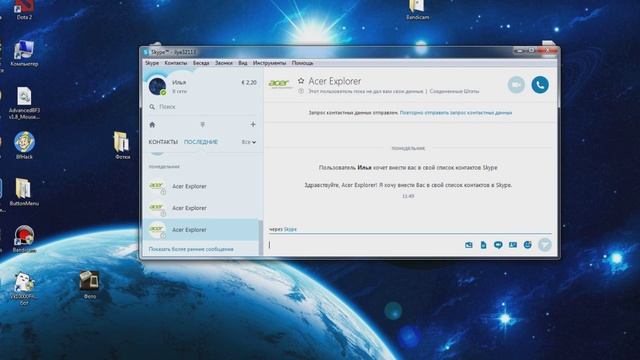Open the Контакты menu
Viewport: 640px width, 360px height.
(x=176, y=63)
